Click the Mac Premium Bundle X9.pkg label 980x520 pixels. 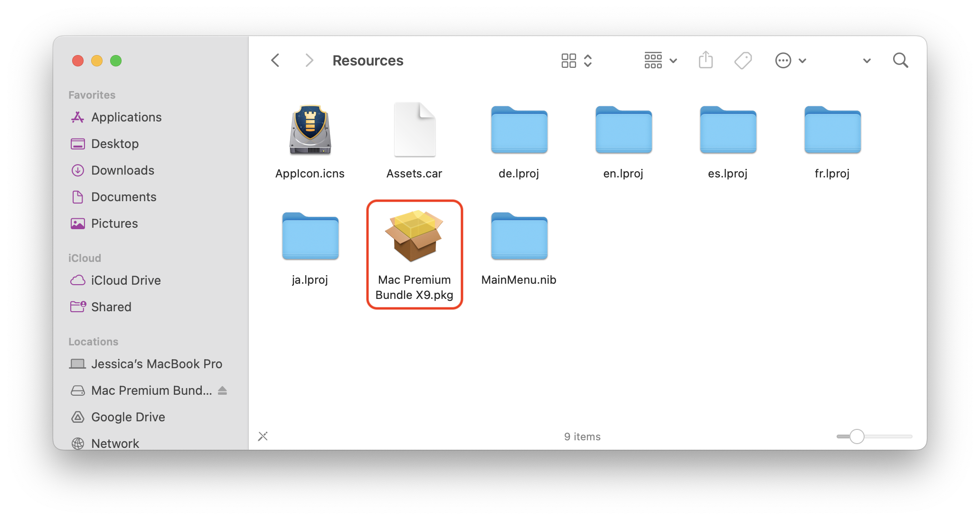click(415, 288)
